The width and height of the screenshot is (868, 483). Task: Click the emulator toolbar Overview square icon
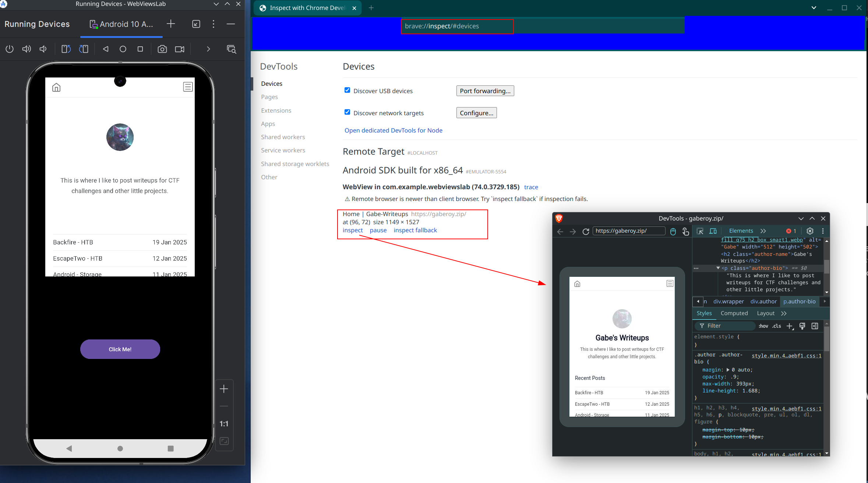pos(140,49)
